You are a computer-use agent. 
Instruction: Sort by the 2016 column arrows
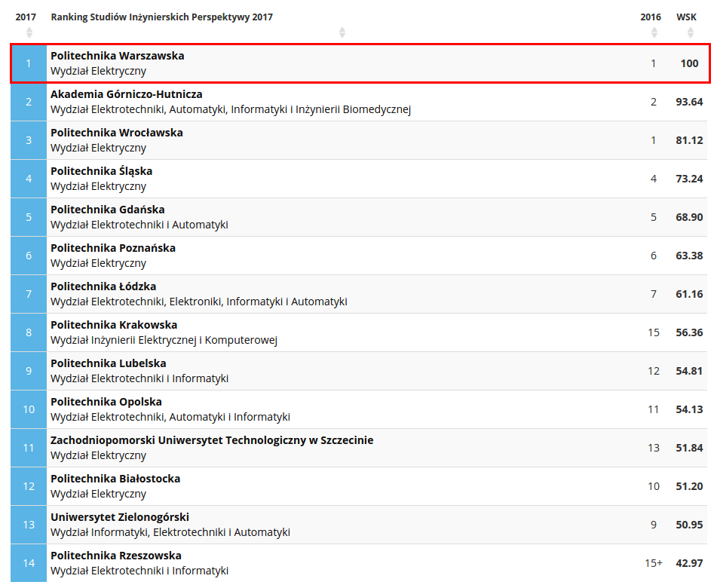654,32
